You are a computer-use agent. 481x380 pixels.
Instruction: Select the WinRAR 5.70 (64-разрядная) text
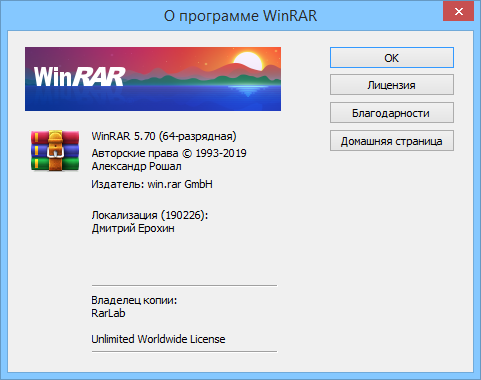(x=164, y=136)
